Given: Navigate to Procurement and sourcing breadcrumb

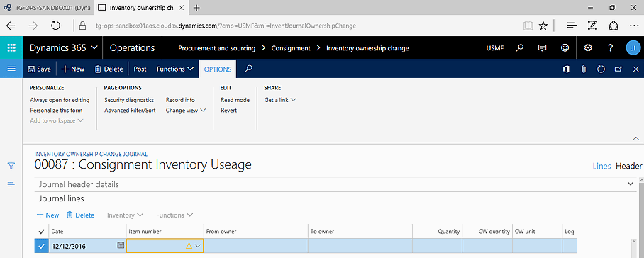Looking at the screenshot, I should click(216, 48).
